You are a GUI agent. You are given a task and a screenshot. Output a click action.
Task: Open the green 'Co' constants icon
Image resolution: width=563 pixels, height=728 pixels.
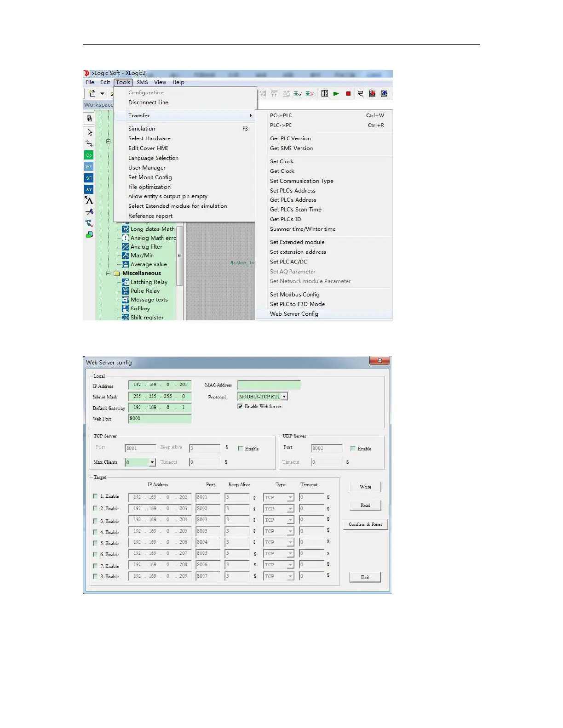[x=89, y=155]
